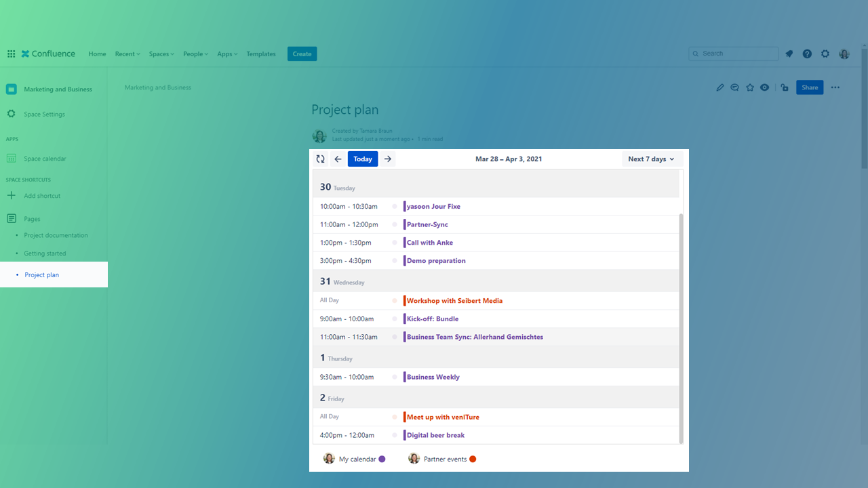This screenshot has width=868, height=488.
Task: Expand the Recent dropdown menu
Action: click(127, 54)
